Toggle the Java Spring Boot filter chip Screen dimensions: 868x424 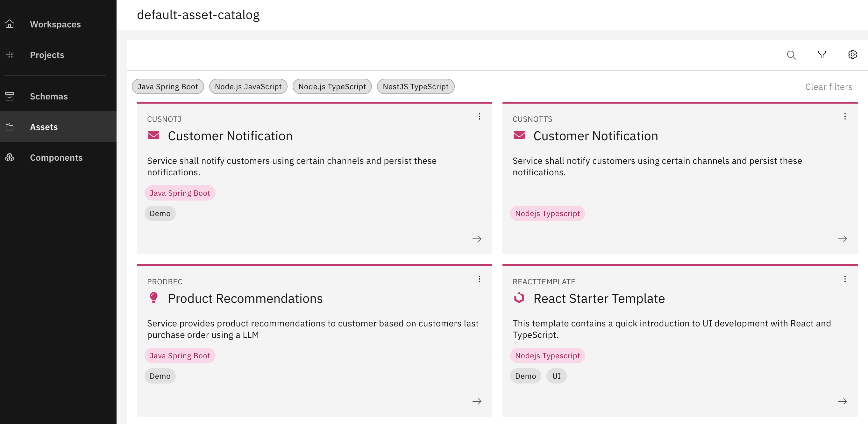[167, 87]
